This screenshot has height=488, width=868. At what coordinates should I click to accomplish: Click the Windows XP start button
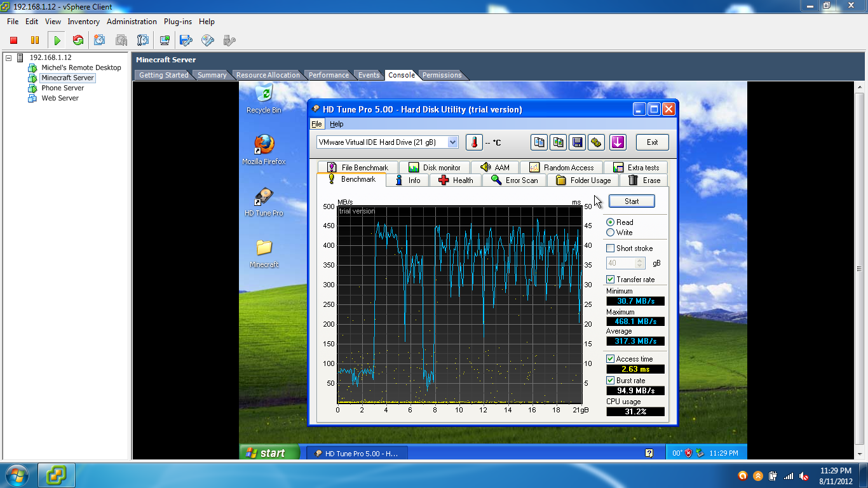pyautogui.click(x=271, y=453)
